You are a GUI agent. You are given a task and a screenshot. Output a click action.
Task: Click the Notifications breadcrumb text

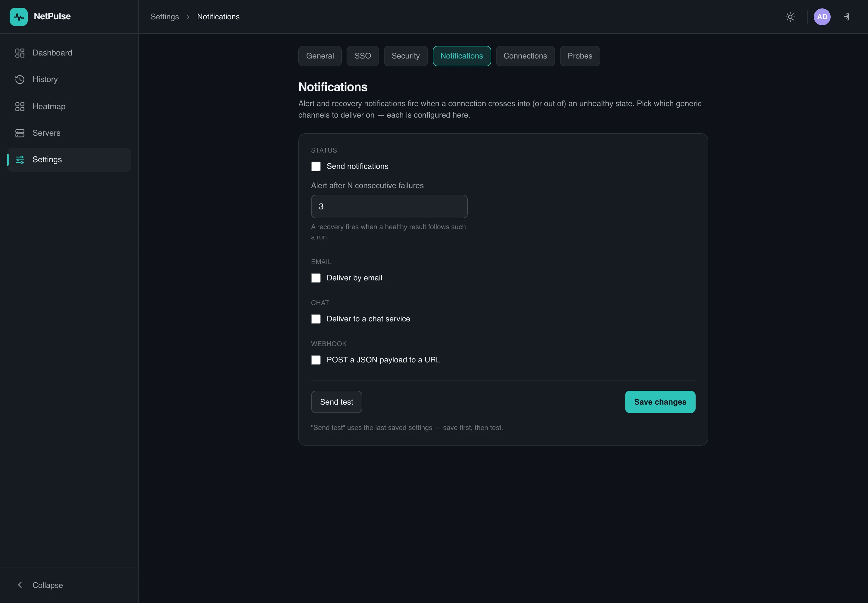coord(218,17)
